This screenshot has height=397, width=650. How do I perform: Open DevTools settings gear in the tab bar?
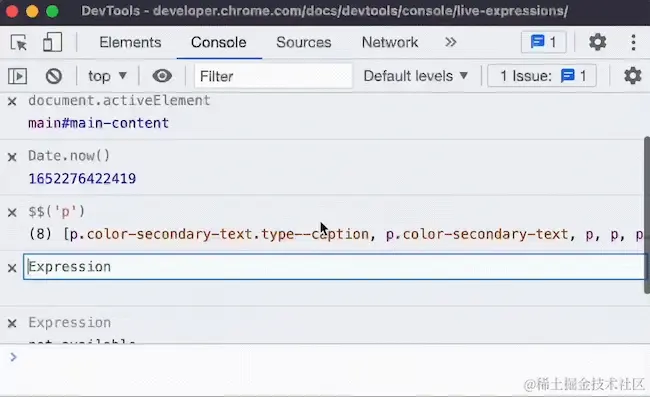(597, 42)
